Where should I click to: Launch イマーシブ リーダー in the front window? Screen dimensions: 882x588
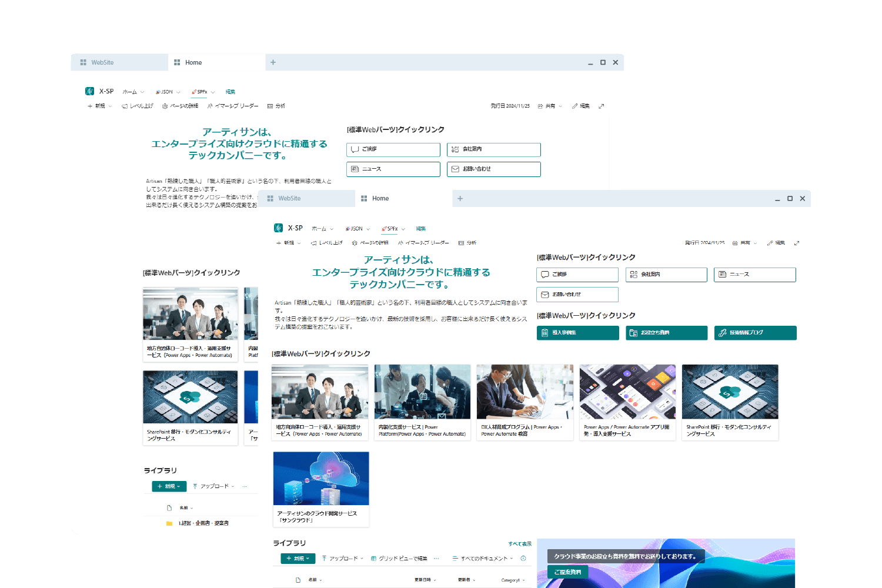click(x=423, y=243)
